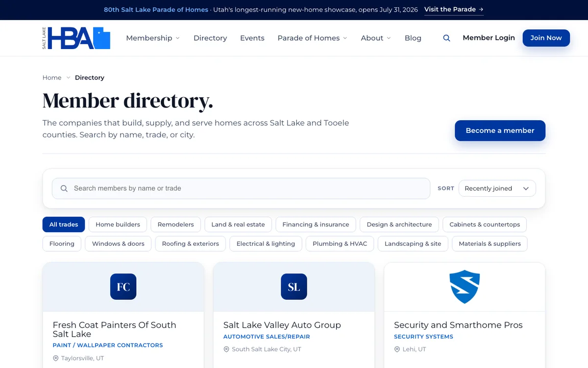Click location pin icon next to South Salt Lake City
Image resolution: width=588 pixels, height=368 pixels.
coord(226,349)
